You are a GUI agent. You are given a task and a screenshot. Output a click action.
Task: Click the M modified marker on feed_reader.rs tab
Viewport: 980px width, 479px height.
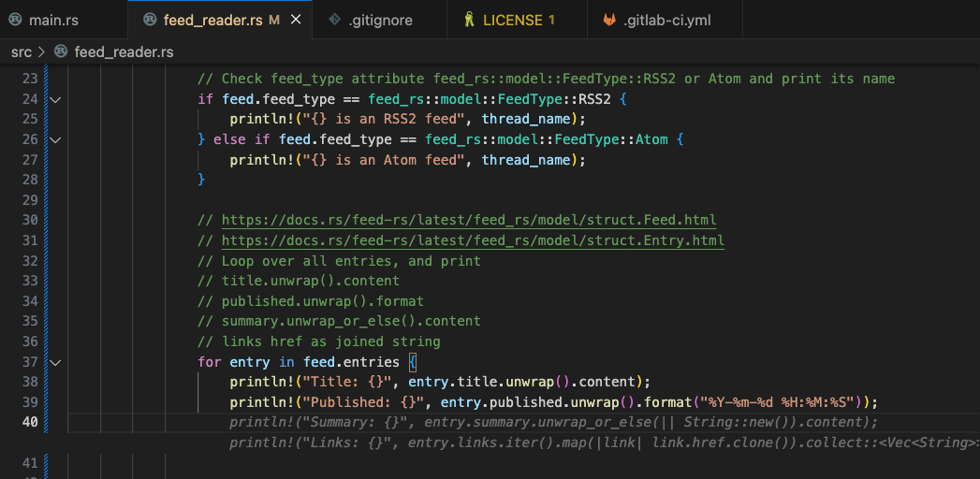click(x=273, y=20)
